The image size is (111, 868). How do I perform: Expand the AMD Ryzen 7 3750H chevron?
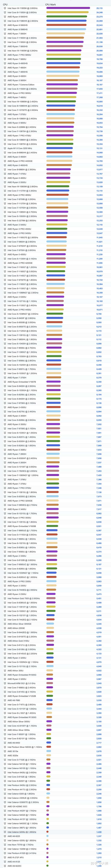click(5, 378)
